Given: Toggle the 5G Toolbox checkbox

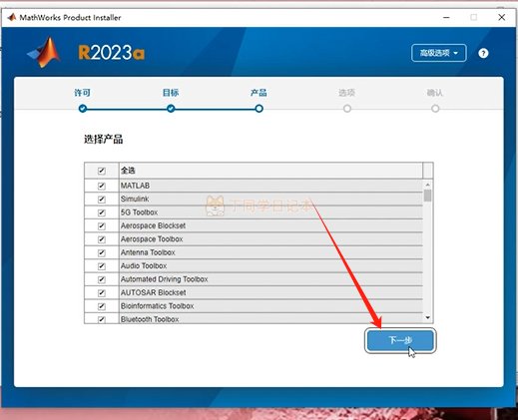Looking at the screenshot, I should click(102, 212).
